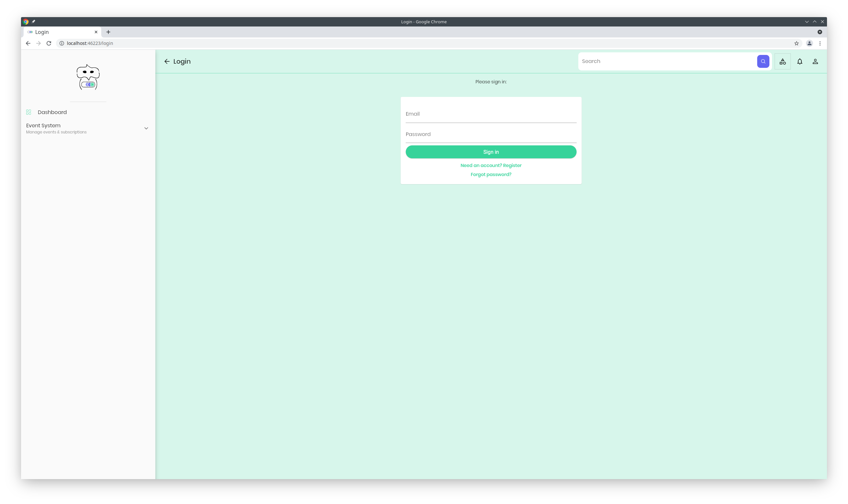This screenshot has height=504, width=848.
Task: Click the notifications bell icon
Action: coord(799,61)
